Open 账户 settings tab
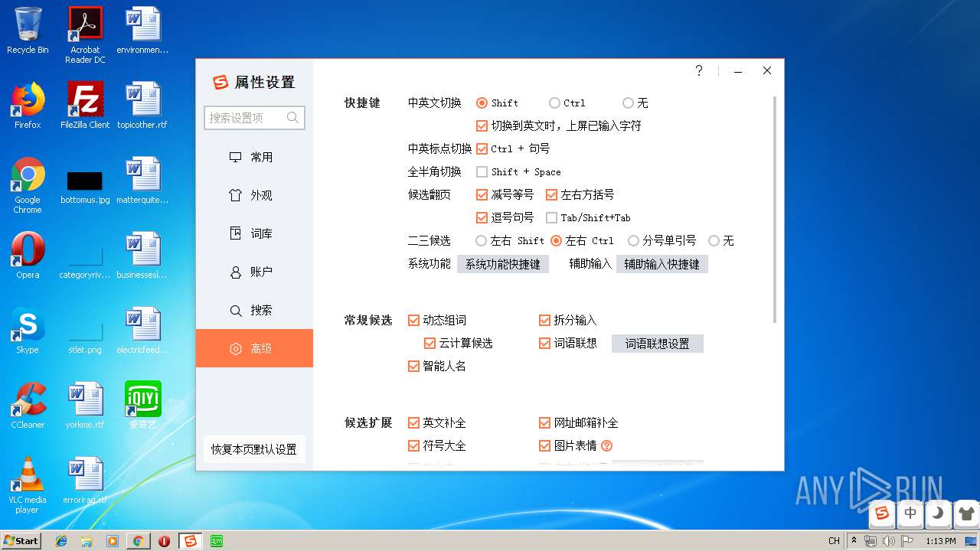Image resolution: width=980 pixels, height=551 pixels. 254,272
